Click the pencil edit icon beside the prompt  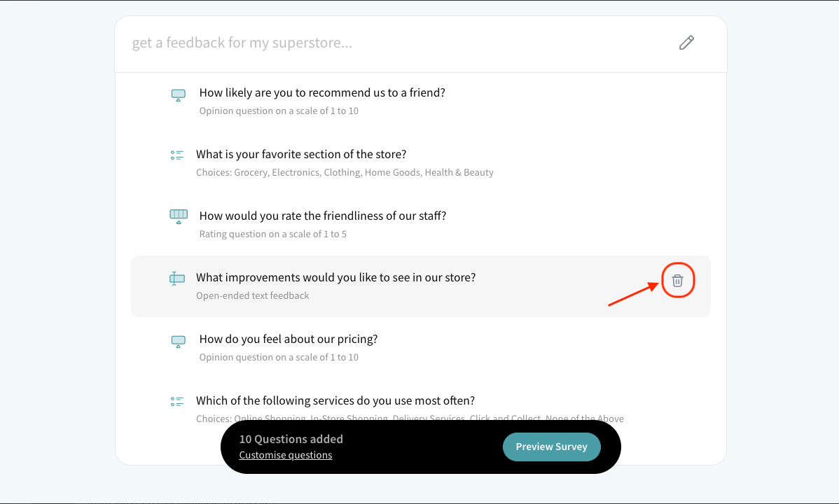(686, 43)
